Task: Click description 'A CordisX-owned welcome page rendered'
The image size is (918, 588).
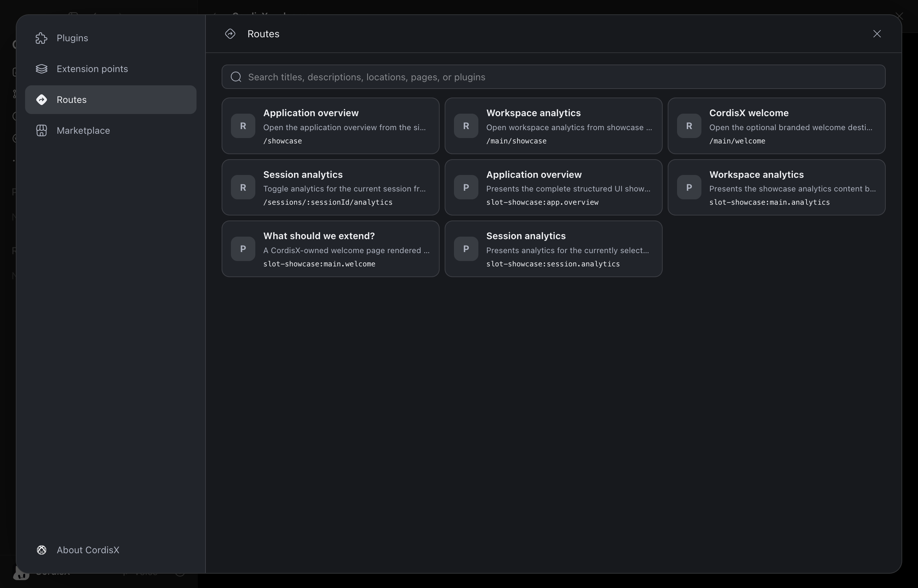Action: pos(346,251)
